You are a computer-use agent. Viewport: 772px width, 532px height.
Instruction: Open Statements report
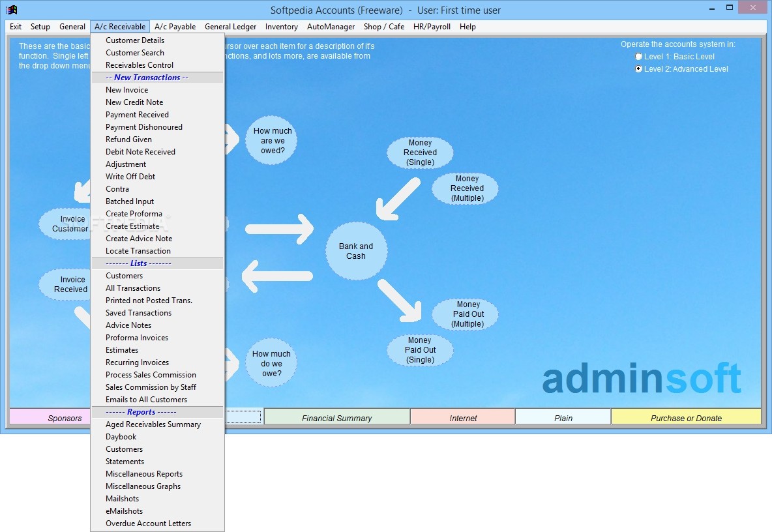tap(158, 462)
